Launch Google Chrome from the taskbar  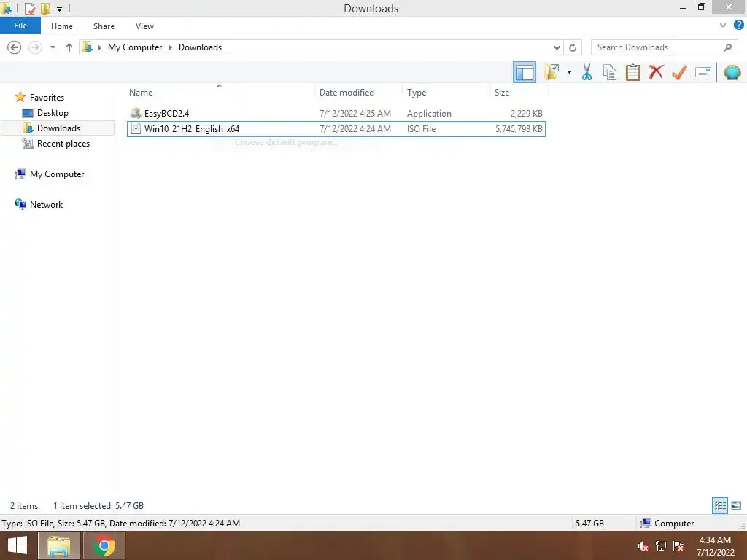point(104,545)
